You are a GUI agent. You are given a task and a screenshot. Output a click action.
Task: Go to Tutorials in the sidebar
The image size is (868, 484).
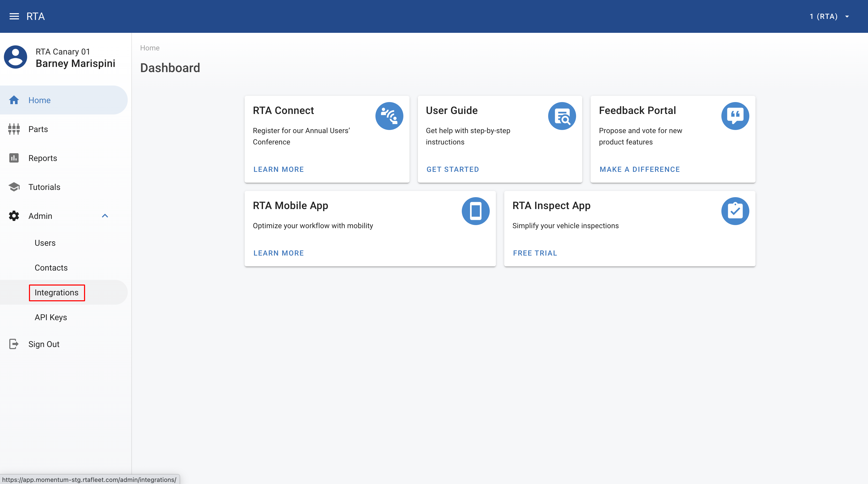(44, 187)
